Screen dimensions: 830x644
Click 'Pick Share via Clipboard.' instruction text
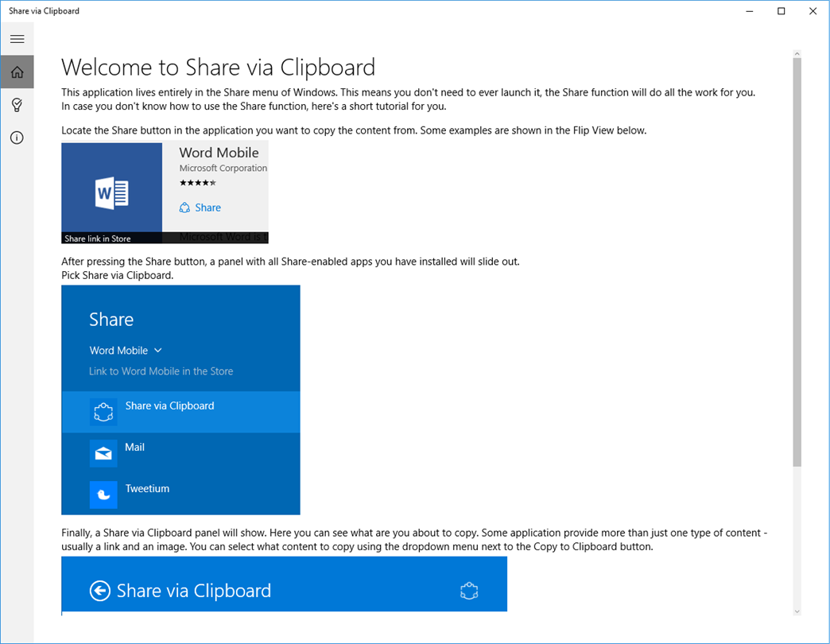[118, 275]
